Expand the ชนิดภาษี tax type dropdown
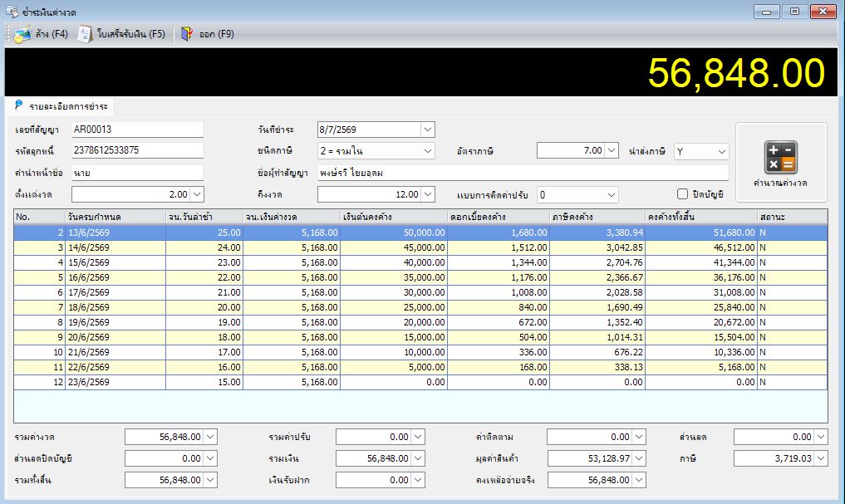Viewport: 845px width, 504px height. point(428,151)
